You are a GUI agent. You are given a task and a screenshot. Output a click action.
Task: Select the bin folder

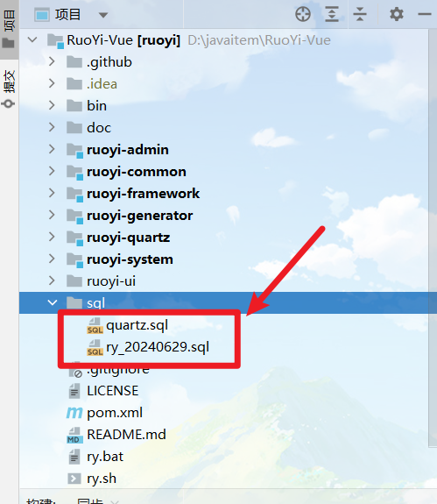96,106
